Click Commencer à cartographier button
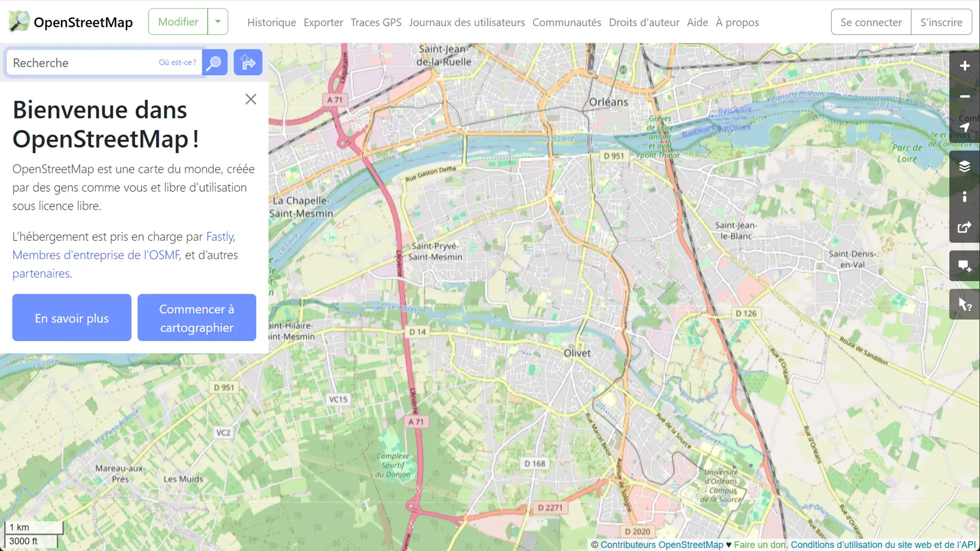The height and width of the screenshot is (551, 980). pyautogui.click(x=197, y=318)
